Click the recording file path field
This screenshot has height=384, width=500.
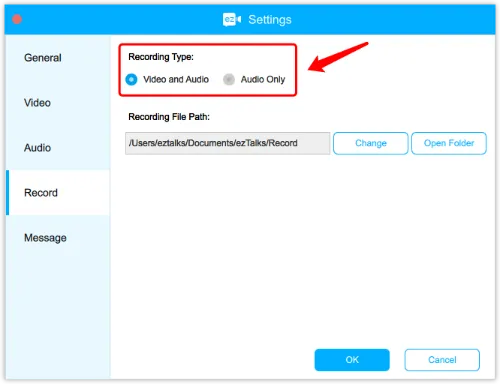tap(227, 143)
